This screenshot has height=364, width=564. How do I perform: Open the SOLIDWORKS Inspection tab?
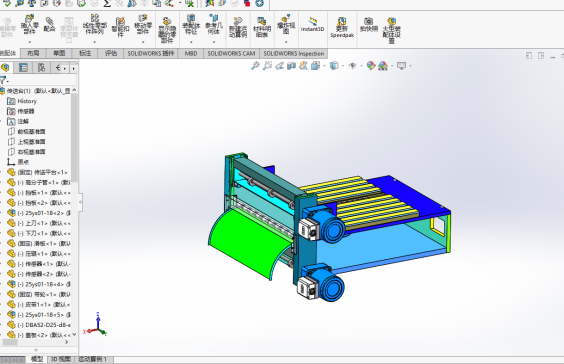[x=294, y=53]
